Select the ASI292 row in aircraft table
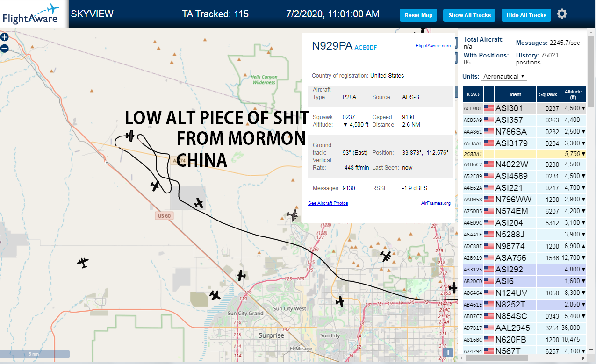This screenshot has width=596, height=364. click(524, 270)
